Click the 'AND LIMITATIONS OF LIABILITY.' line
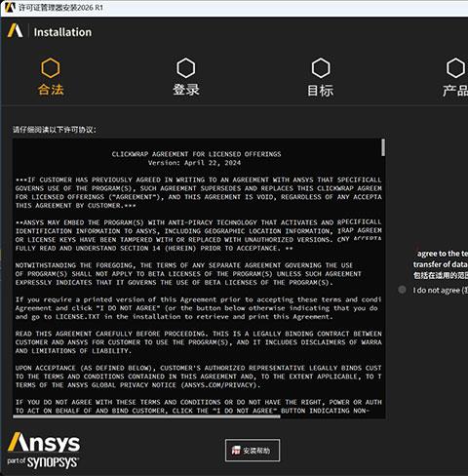Screen dimensions: 468x476 click(73, 351)
